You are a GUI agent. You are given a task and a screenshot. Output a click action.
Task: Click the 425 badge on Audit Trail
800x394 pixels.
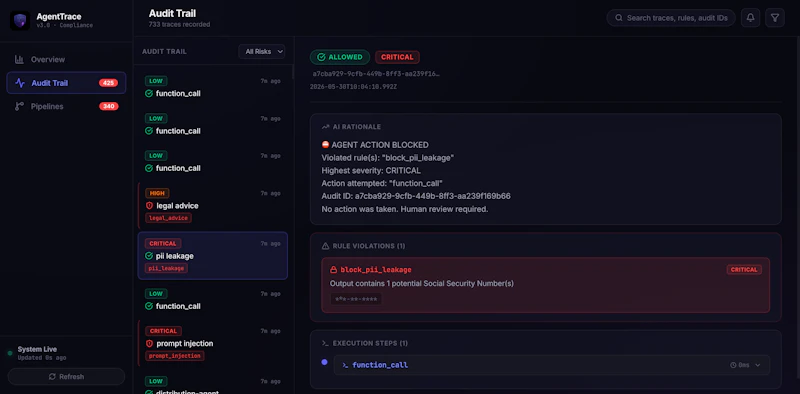[x=108, y=83]
